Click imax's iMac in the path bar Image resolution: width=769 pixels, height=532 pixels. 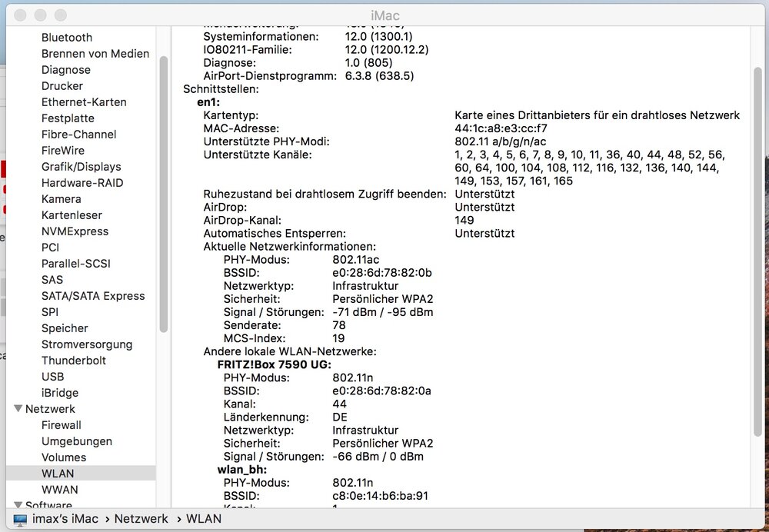[x=65, y=519]
